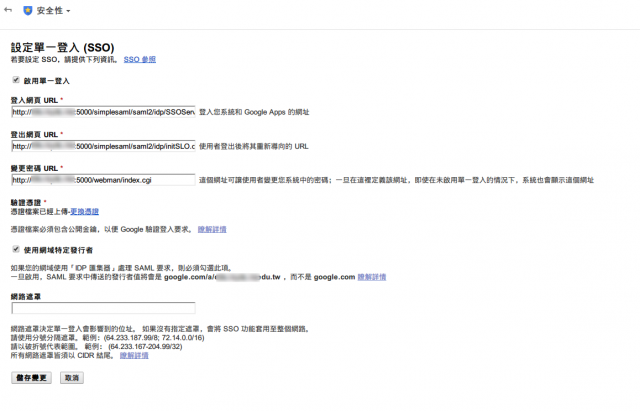Image resolution: width=640 pixels, height=411 pixels.
Task: Open the SSO 參照 reference link
Action: (140, 60)
